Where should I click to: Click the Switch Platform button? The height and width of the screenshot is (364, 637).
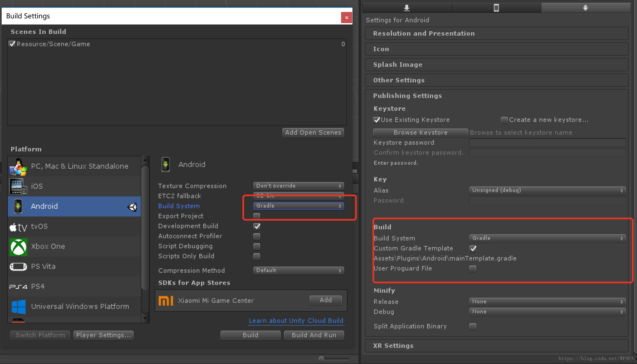(x=40, y=335)
